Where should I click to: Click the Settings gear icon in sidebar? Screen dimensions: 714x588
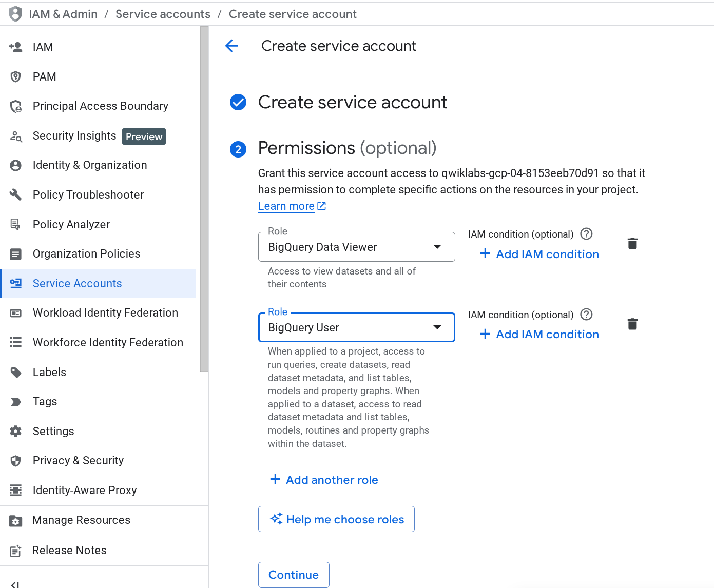[x=15, y=431]
